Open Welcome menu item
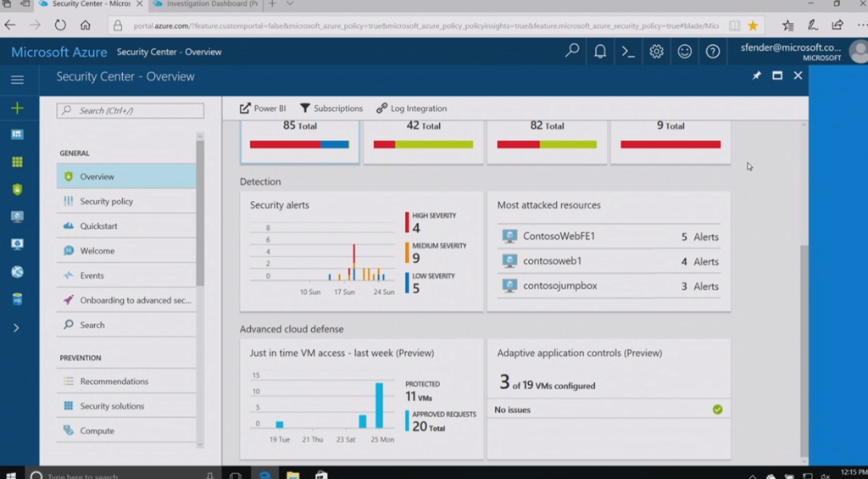Viewport: 868px width, 479px height. [x=126, y=251]
